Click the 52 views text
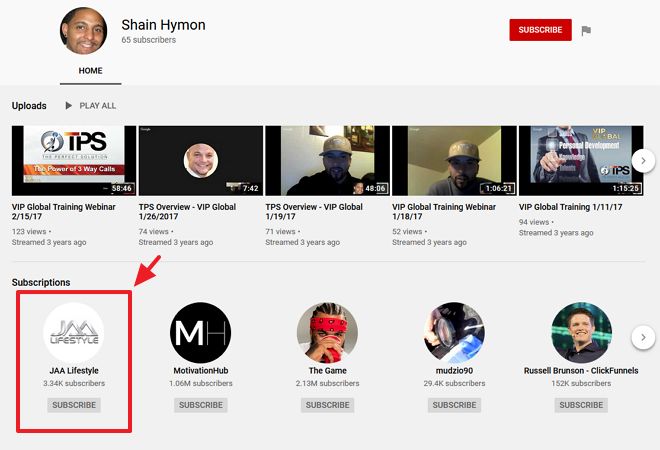 pos(407,232)
